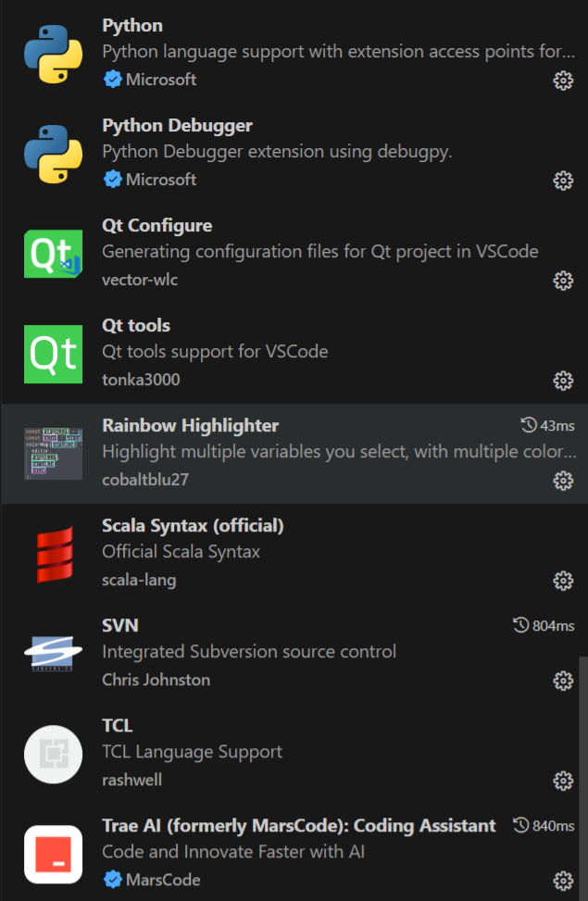Click 'Code and Innovate Faster with AI'
Viewport: 588px width, 901px height.
click(233, 852)
